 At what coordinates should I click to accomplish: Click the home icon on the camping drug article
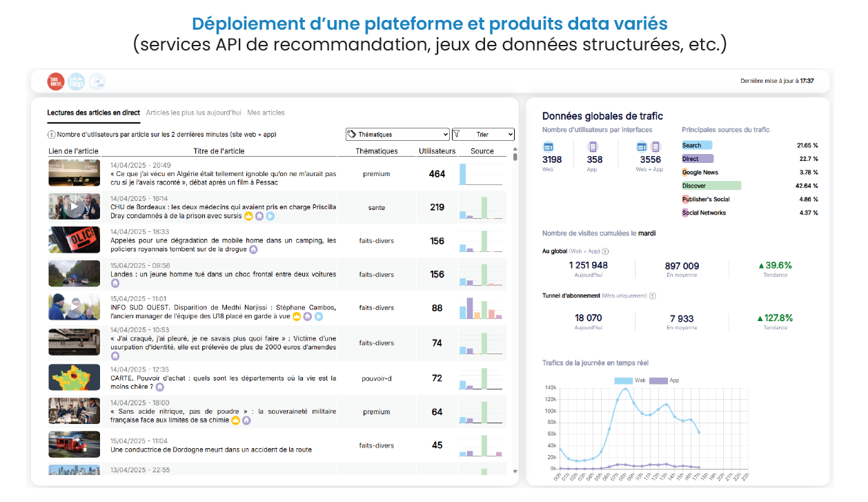coord(253,250)
